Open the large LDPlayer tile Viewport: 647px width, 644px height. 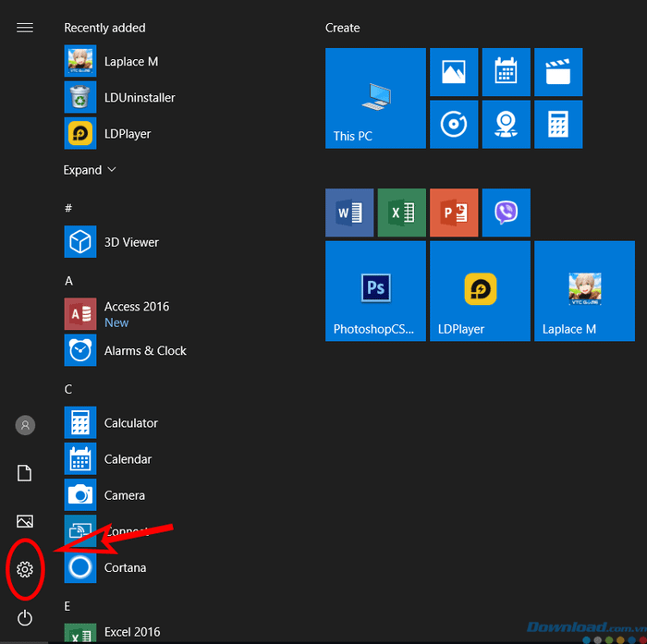[x=480, y=291]
